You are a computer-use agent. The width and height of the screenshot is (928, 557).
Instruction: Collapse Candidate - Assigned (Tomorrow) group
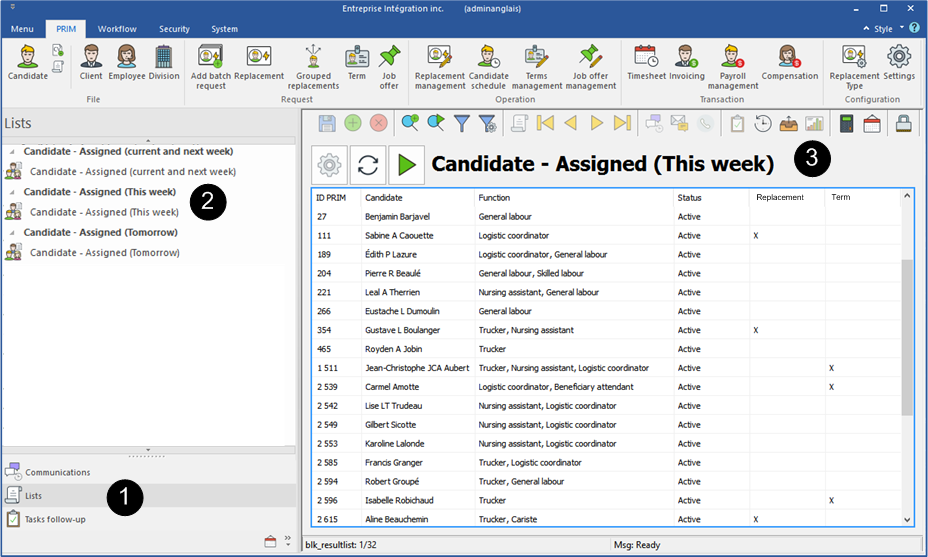tap(12, 233)
